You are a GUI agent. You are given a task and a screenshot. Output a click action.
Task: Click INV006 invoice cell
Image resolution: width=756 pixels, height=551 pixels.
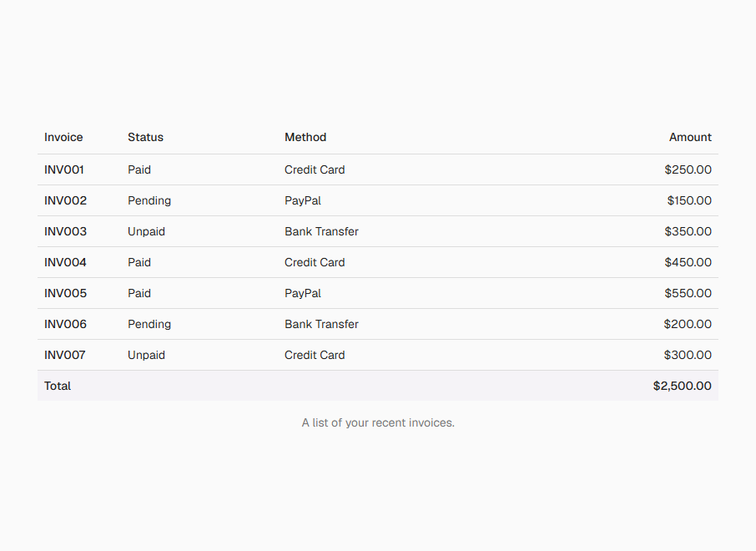click(66, 324)
